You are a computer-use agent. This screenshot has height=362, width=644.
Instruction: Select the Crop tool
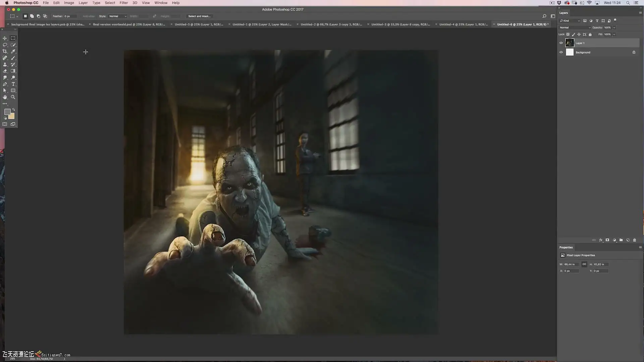[x=5, y=51]
